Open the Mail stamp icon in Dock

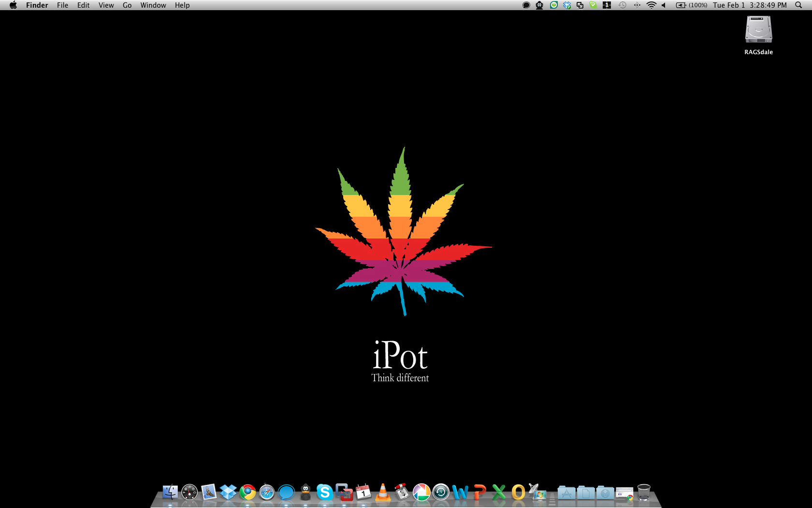click(x=209, y=493)
